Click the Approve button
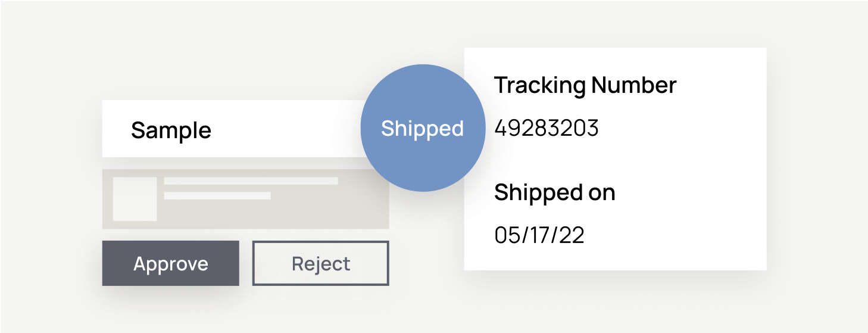Viewport: 868px width, 333px height. (x=171, y=263)
